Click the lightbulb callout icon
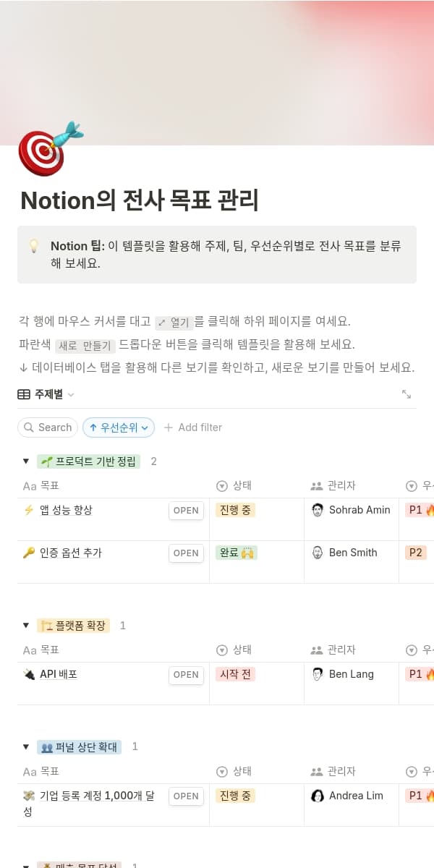 (x=33, y=247)
